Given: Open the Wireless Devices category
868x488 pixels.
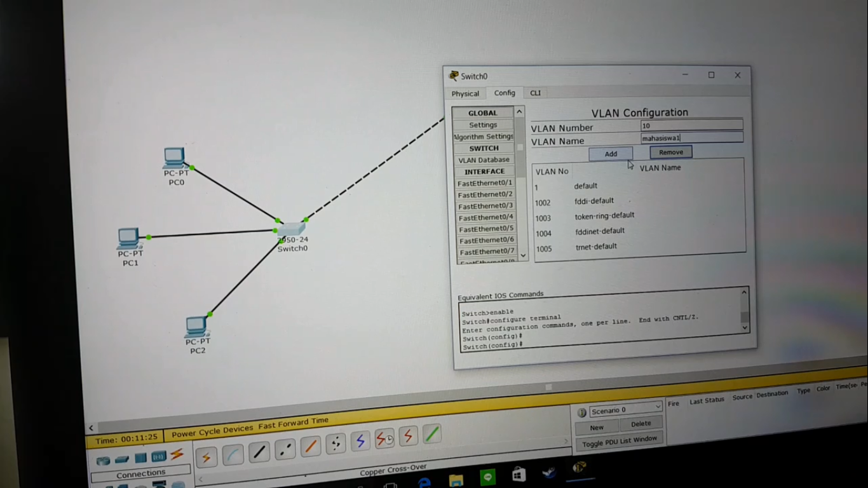Looking at the screenshot, I should 159,456.
